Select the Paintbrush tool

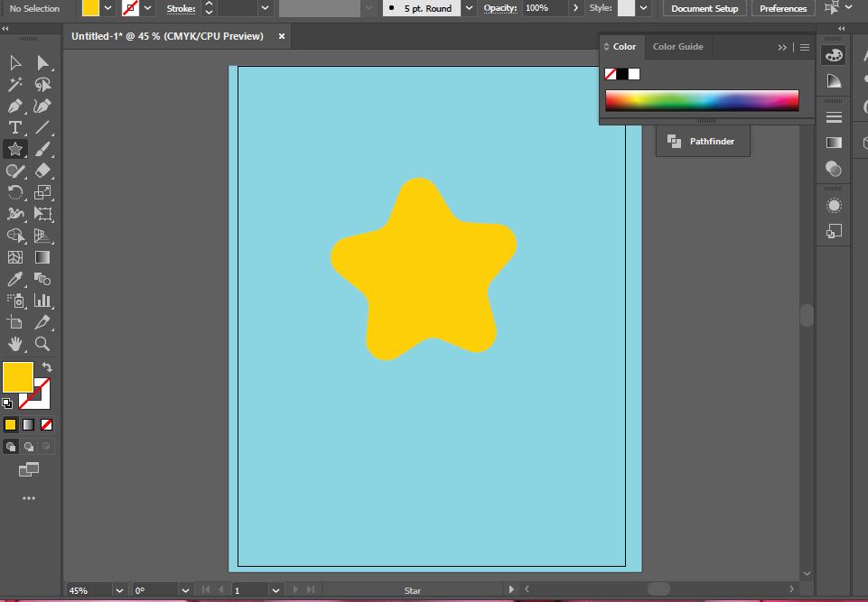pos(42,149)
